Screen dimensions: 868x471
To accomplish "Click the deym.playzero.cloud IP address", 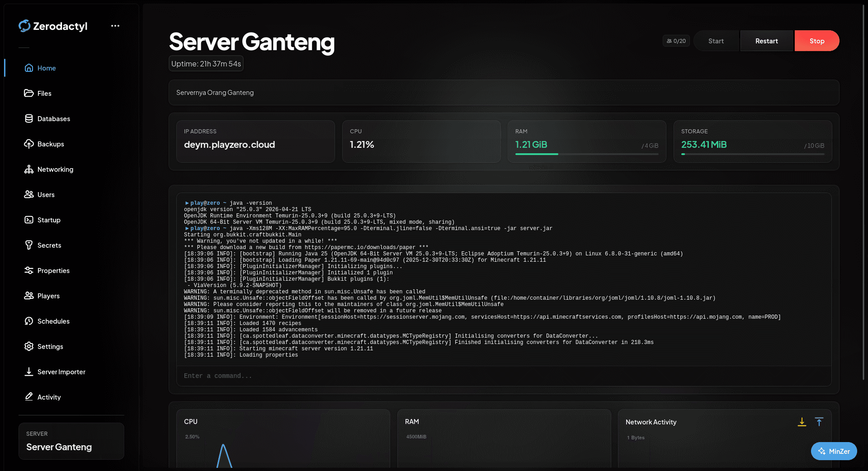I will coord(229,145).
